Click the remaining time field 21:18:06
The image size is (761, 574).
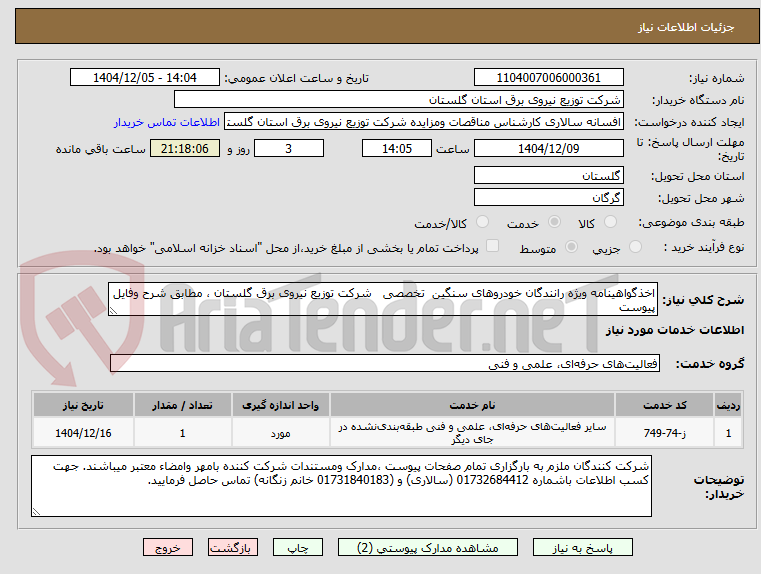click(185, 148)
